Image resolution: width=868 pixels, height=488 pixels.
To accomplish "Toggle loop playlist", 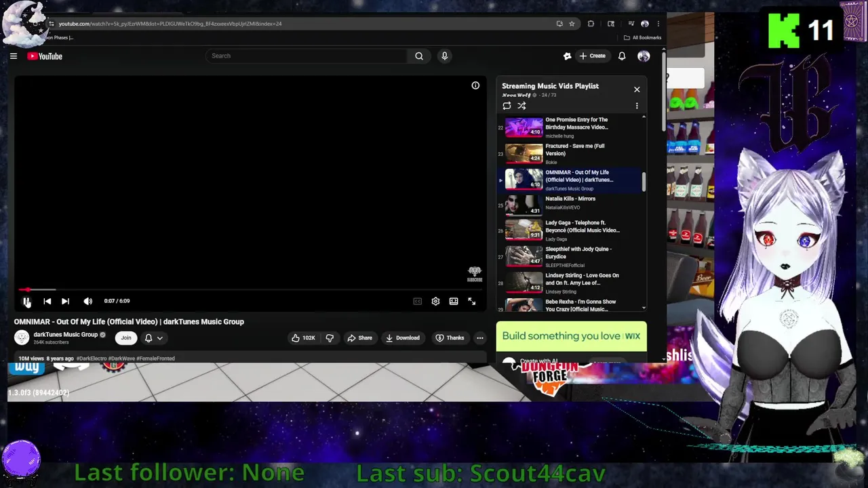I will pyautogui.click(x=507, y=106).
